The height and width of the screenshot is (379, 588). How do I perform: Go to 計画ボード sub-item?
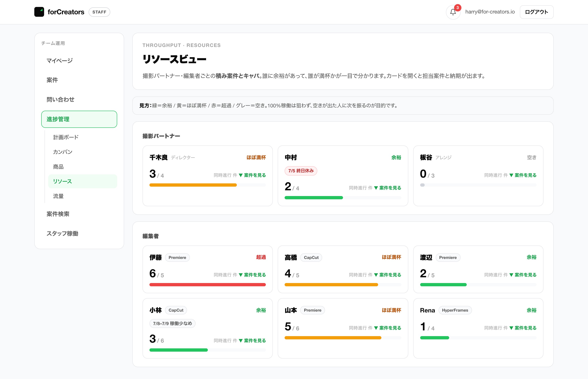tap(82, 137)
